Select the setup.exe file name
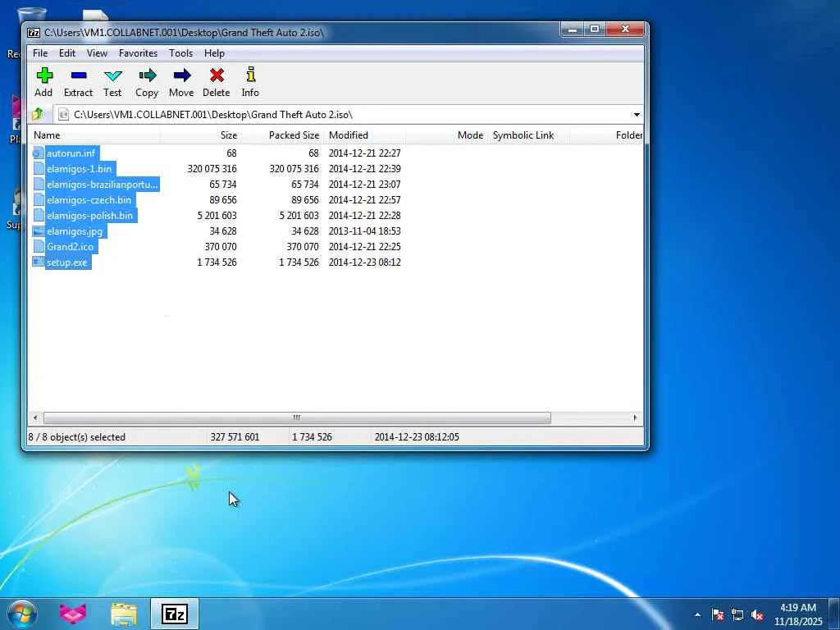This screenshot has height=630, width=840. tap(67, 262)
